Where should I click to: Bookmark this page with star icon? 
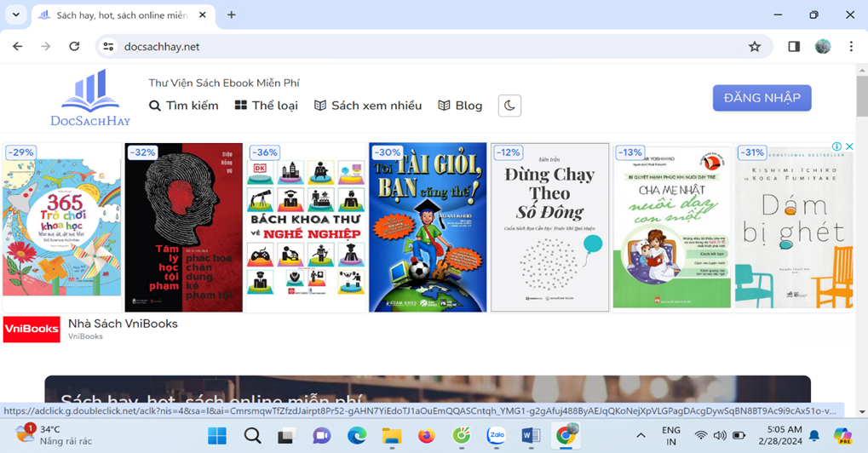[x=754, y=47]
